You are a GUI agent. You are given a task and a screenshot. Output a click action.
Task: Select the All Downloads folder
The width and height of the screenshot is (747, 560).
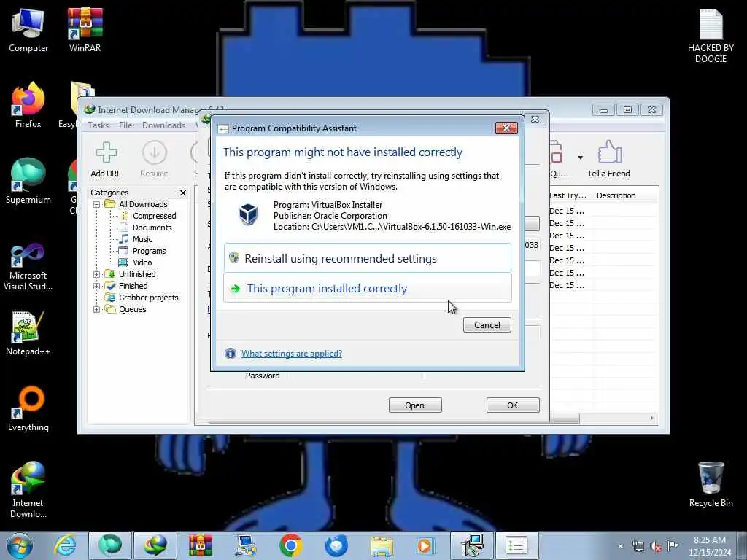pos(136,204)
